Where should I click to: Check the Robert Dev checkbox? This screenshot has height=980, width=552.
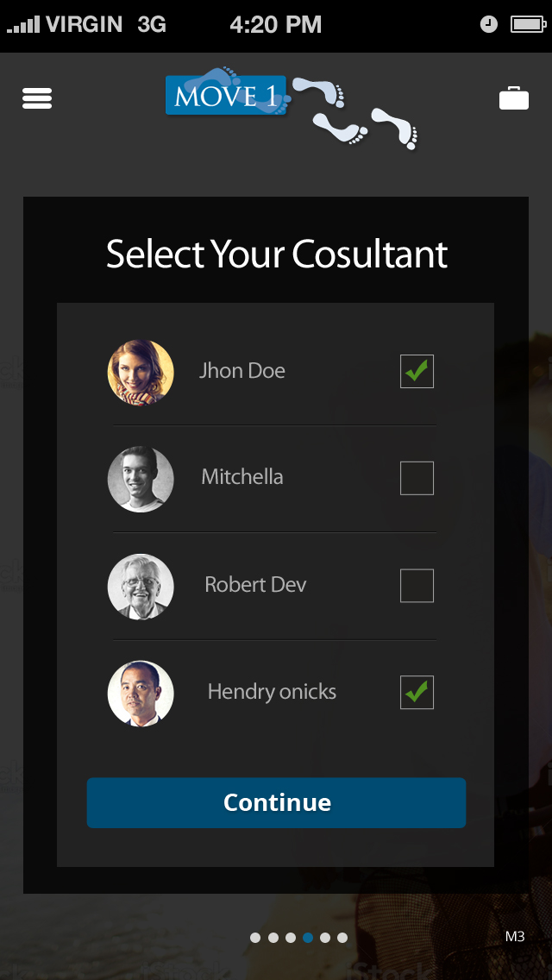417,586
